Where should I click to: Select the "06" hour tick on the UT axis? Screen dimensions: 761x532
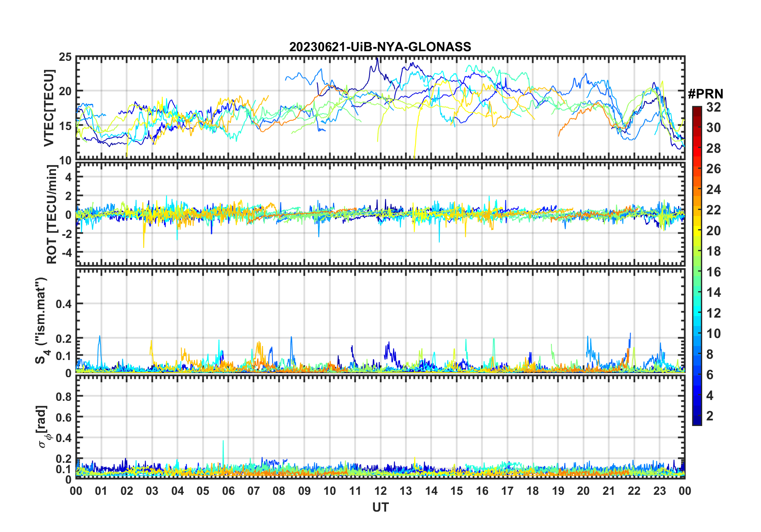coord(228,491)
